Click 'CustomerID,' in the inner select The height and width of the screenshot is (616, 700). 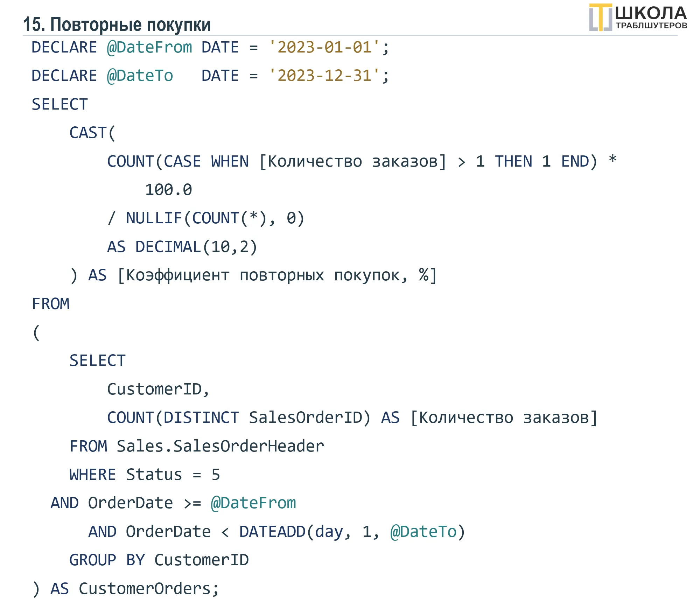(x=158, y=389)
